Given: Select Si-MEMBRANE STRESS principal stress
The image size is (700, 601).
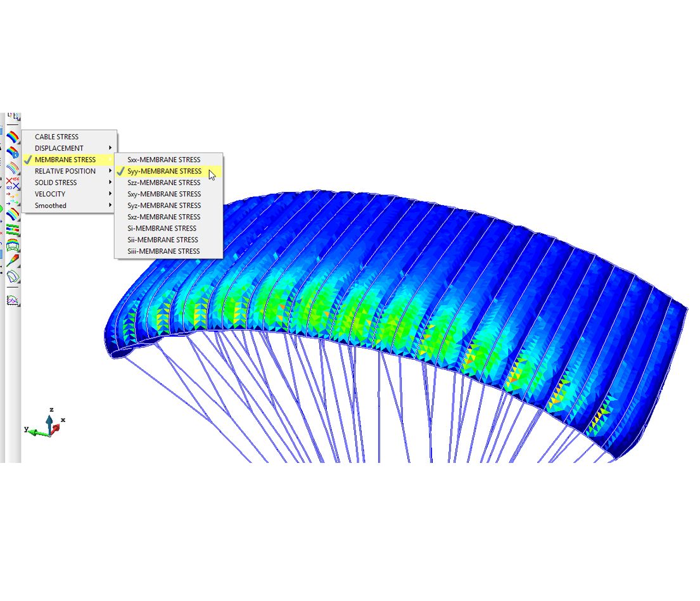Looking at the screenshot, I should pos(162,228).
